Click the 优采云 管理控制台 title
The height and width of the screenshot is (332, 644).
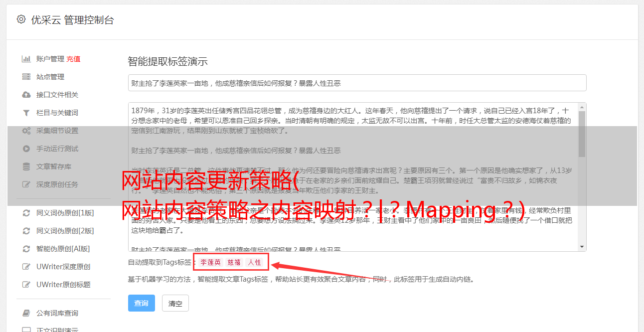(x=72, y=20)
